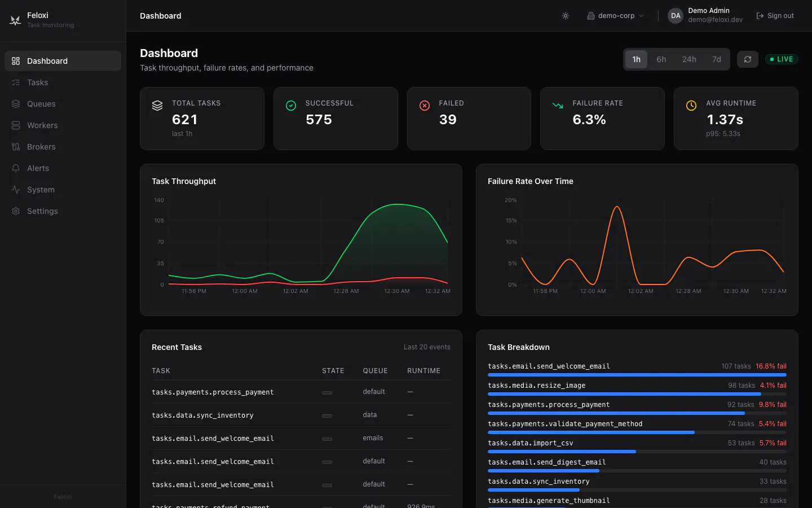Click the 16.8% fail label

point(771,366)
